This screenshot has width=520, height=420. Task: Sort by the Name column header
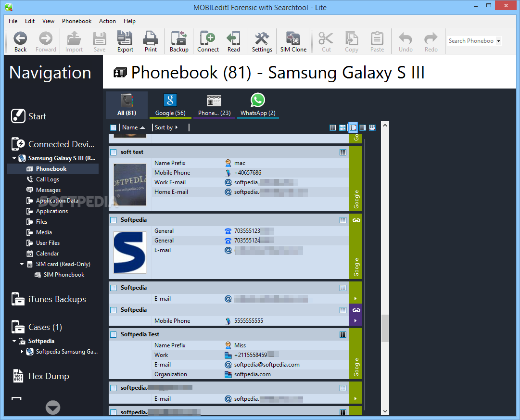[133, 127]
